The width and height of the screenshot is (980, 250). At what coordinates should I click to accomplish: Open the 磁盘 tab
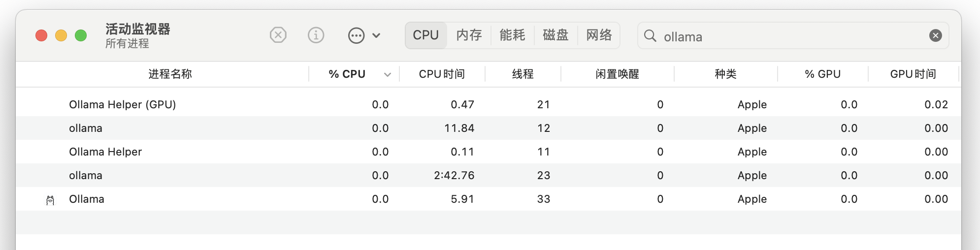(555, 35)
